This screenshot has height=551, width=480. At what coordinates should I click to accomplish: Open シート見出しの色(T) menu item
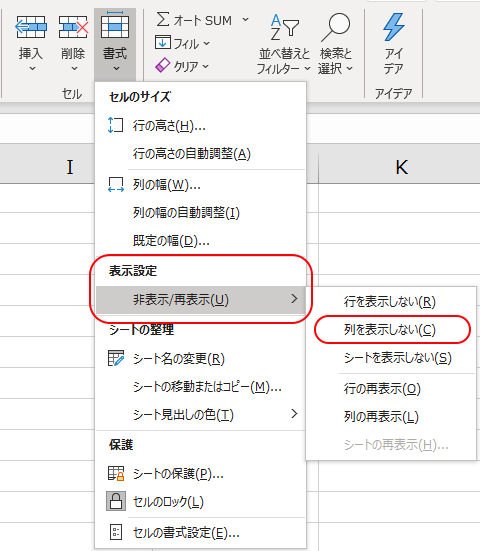click(201, 415)
